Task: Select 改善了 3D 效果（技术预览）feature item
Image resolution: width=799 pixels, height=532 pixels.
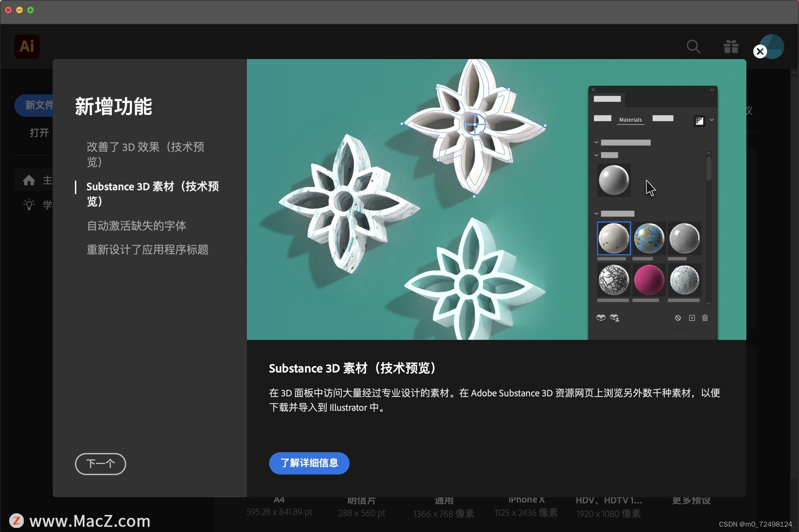Action: click(145, 154)
